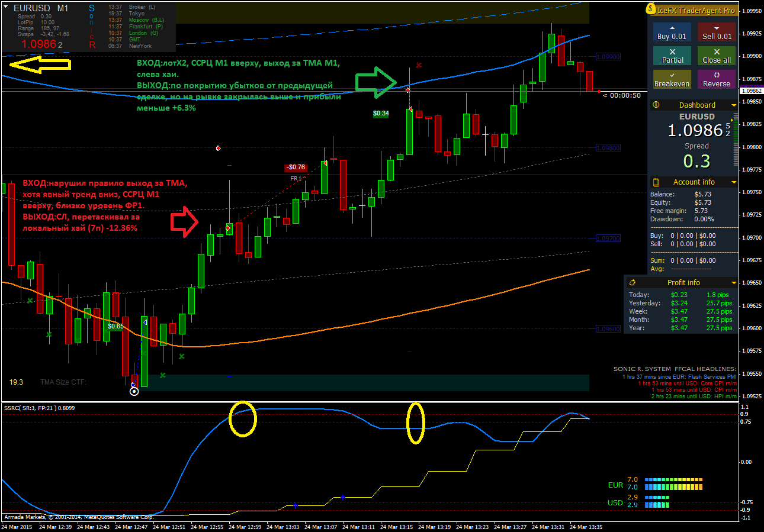The image size is (764, 532).
Task: Click the 24 Mar 13:15 time axis label
Action: pyautogui.click(x=398, y=526)
